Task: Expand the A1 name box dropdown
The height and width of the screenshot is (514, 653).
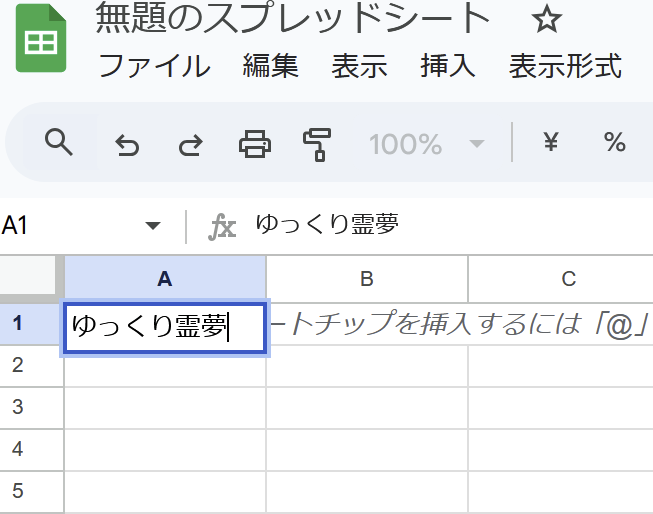Action: click(153, 226)
